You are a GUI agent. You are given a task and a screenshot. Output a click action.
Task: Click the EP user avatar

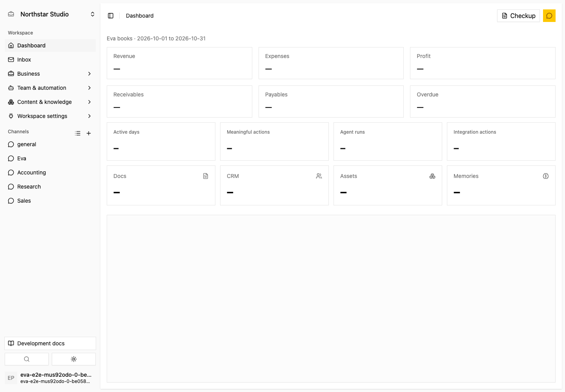(11, 378)
